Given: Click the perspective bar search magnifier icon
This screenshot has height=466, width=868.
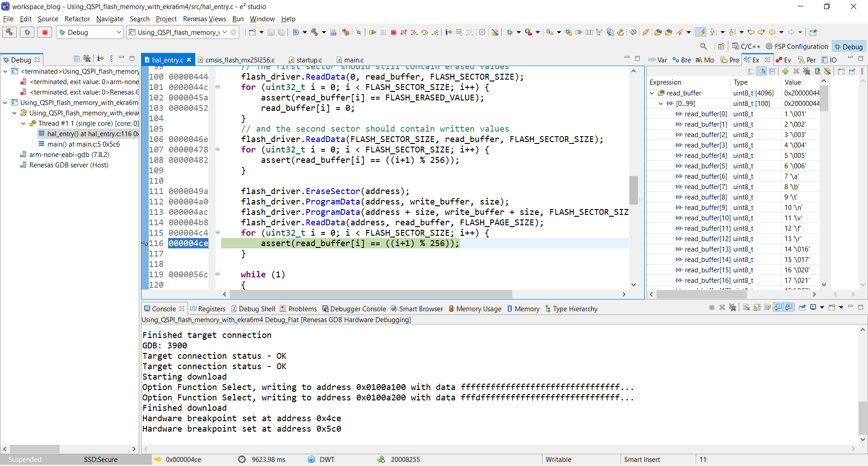Looking at the screenshot, I should (x=703, y=46).
